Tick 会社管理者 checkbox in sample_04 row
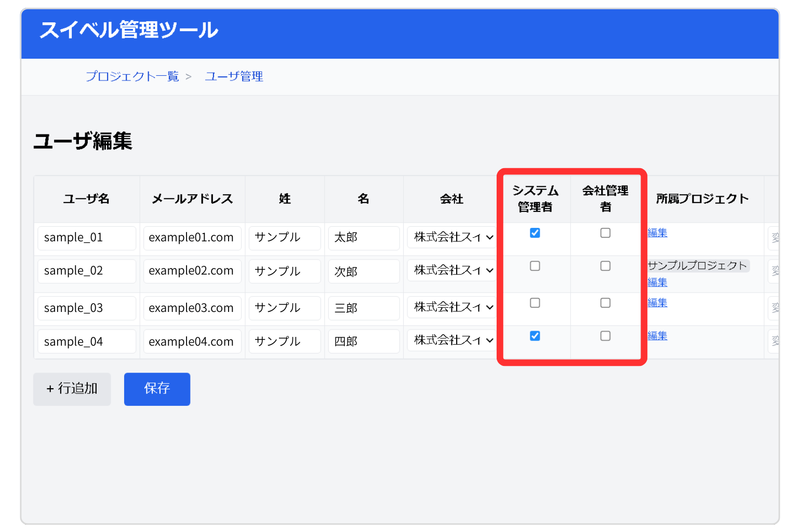Screen dimensions: 799x532 tap(605, 336)
